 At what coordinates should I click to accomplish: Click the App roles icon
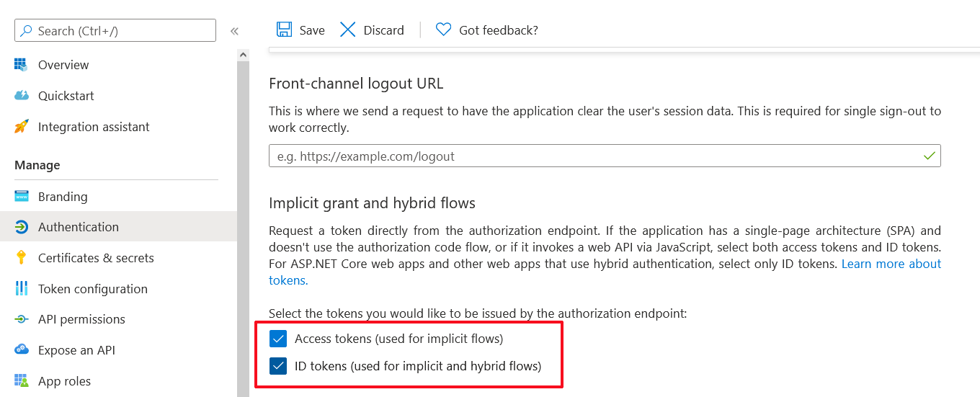point(21,381)
